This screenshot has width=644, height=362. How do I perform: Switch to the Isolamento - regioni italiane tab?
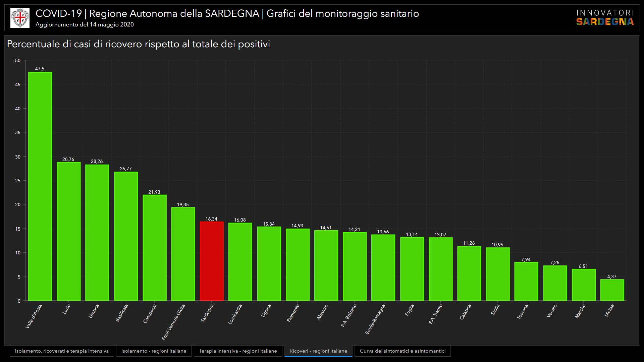pos(154,351)
